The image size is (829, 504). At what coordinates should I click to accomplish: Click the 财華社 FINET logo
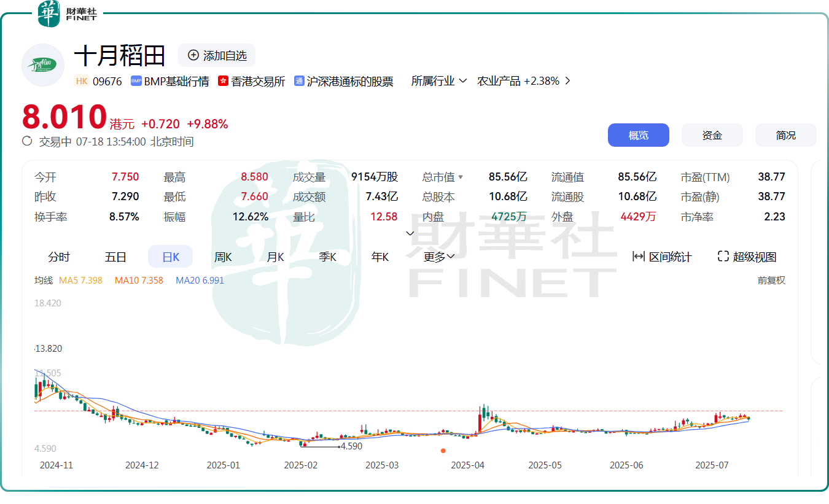[x=68, y=14]
